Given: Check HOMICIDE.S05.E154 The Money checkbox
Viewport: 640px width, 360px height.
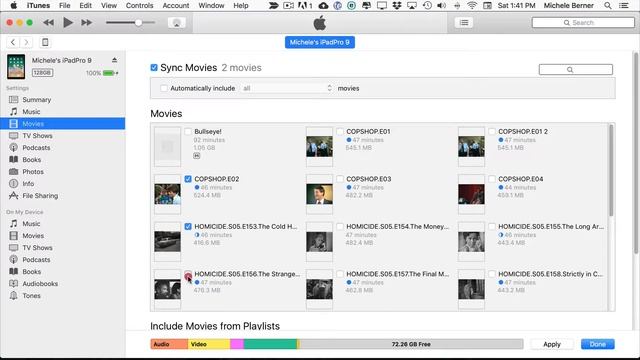Looking at the screenshot, I should click(x=340, y=226).
